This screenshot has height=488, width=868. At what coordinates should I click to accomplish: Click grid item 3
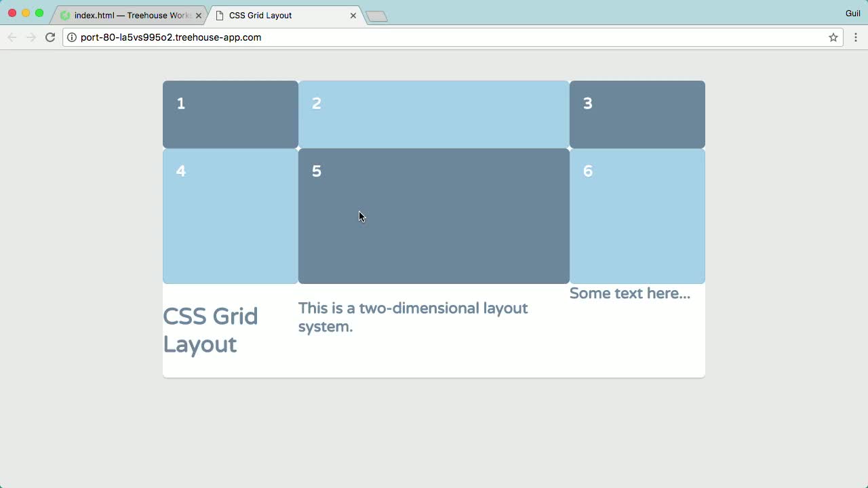click(x=637, y=114)
